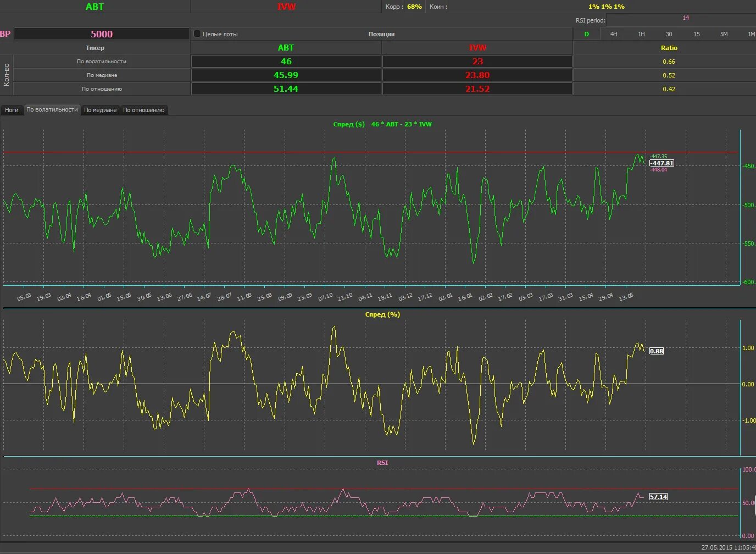Click the percent spread value label 0.88
Screen dimensions: 756x554
[657, 351]
